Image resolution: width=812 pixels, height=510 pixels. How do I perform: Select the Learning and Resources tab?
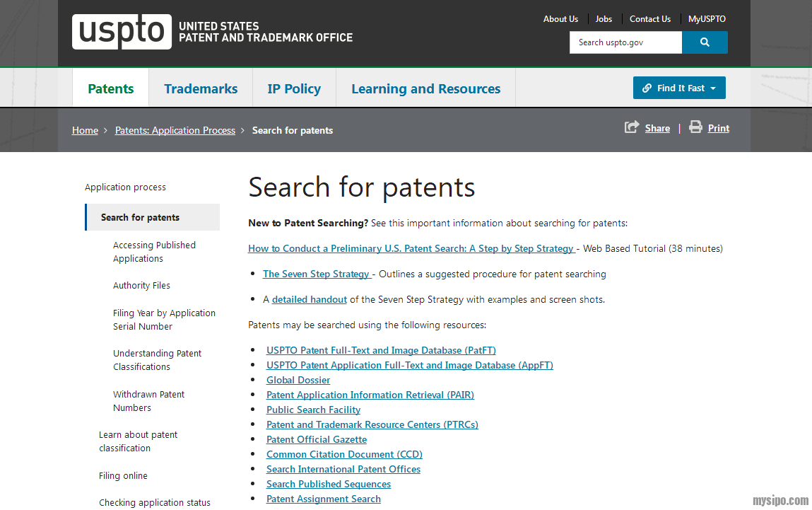[x=425, y=88]
